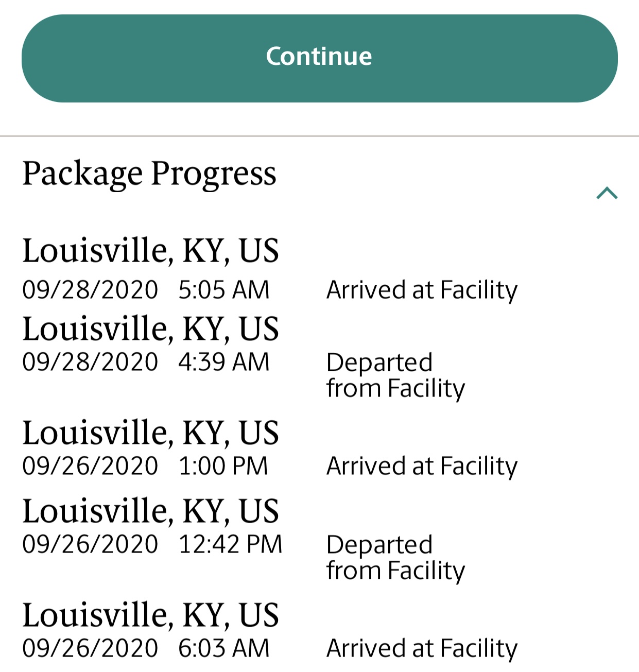This screenshot has width=639, height=672.
Task: Collapse the Package Progress chevron
Action: [x=607, y=193]
